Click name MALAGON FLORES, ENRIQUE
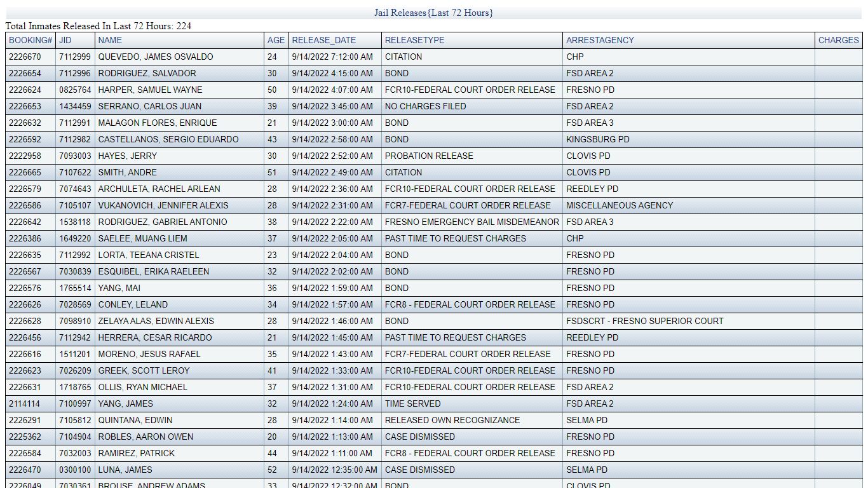The width and height of the screenshot is (868, 488). pos(158,123)
